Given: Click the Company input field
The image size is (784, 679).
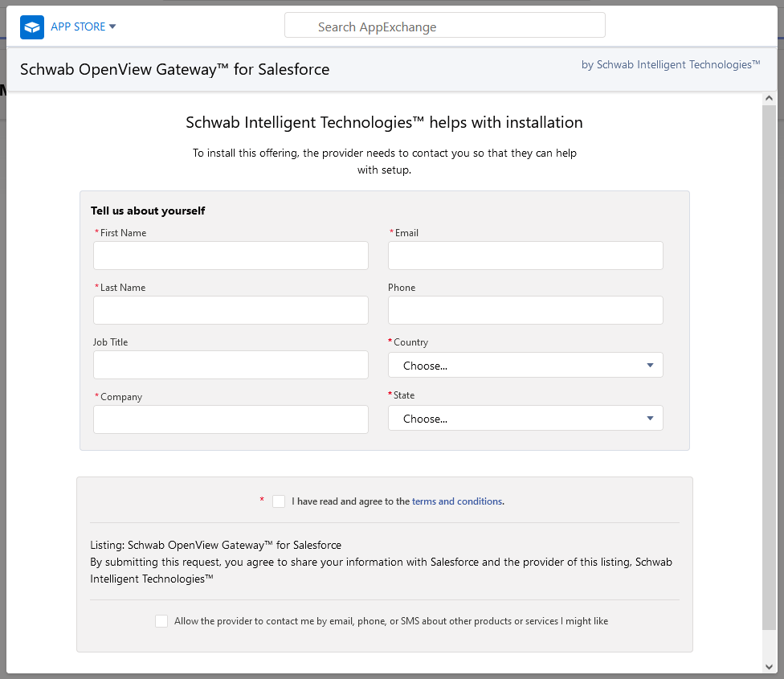Looking at the screenshot, I should 231,419.
